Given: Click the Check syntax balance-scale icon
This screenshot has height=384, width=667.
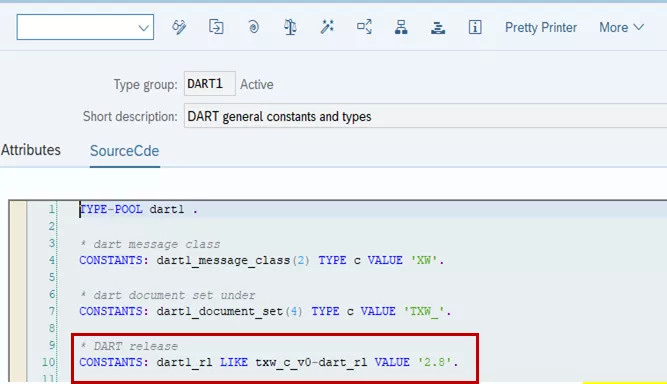Looking at the screenshot, I should coord(290,27).
